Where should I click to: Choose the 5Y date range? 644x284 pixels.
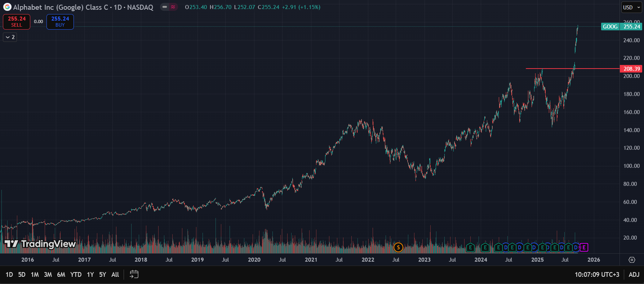tap(102, 275)
